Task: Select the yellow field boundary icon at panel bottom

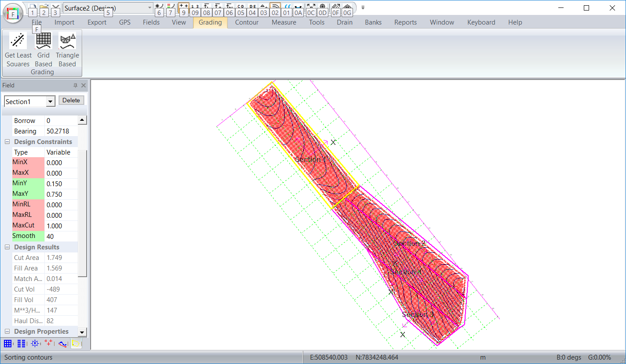Action: pos(76,343)
